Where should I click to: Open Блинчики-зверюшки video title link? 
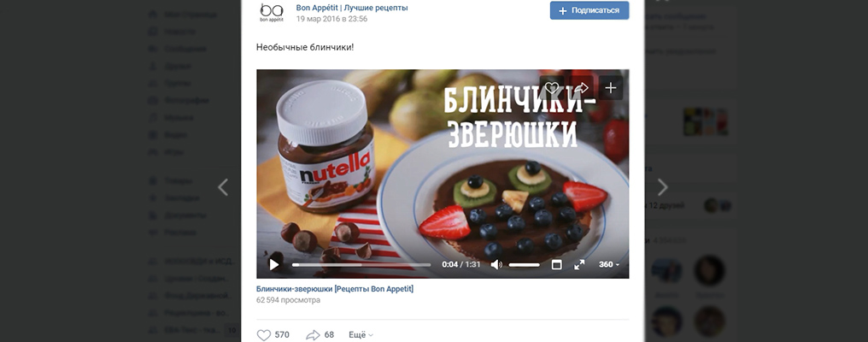[x=334, y=289]
